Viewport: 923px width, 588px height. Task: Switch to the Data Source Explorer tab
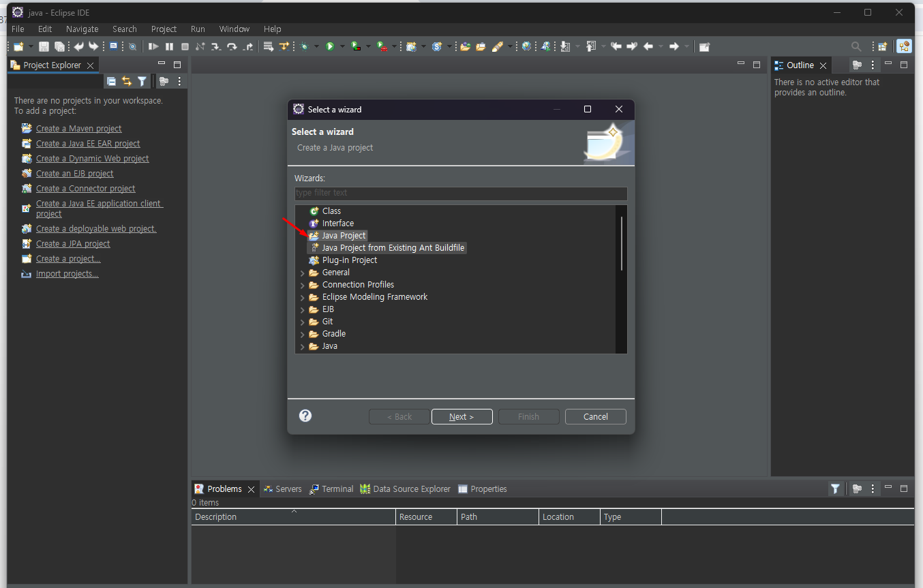click(x=406, y=489)
